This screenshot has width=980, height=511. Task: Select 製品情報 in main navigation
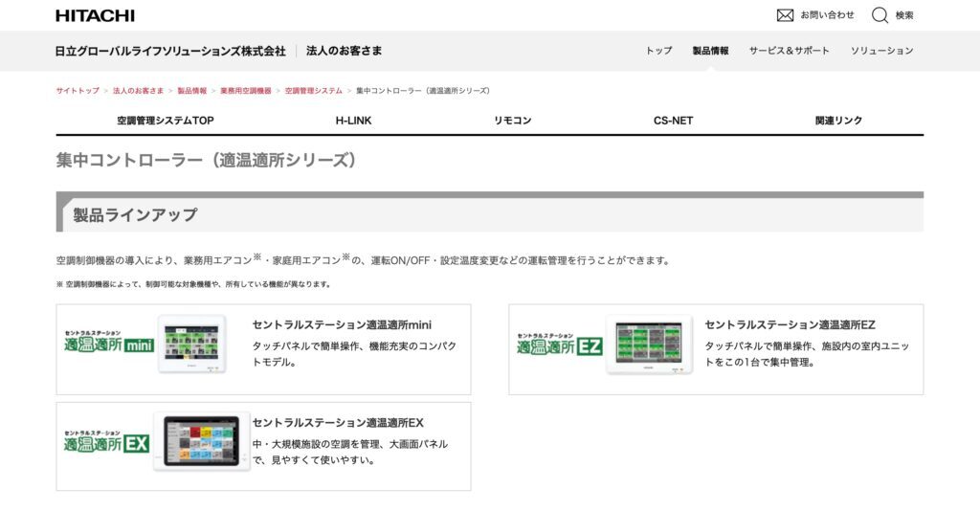[x=711, y=52]
